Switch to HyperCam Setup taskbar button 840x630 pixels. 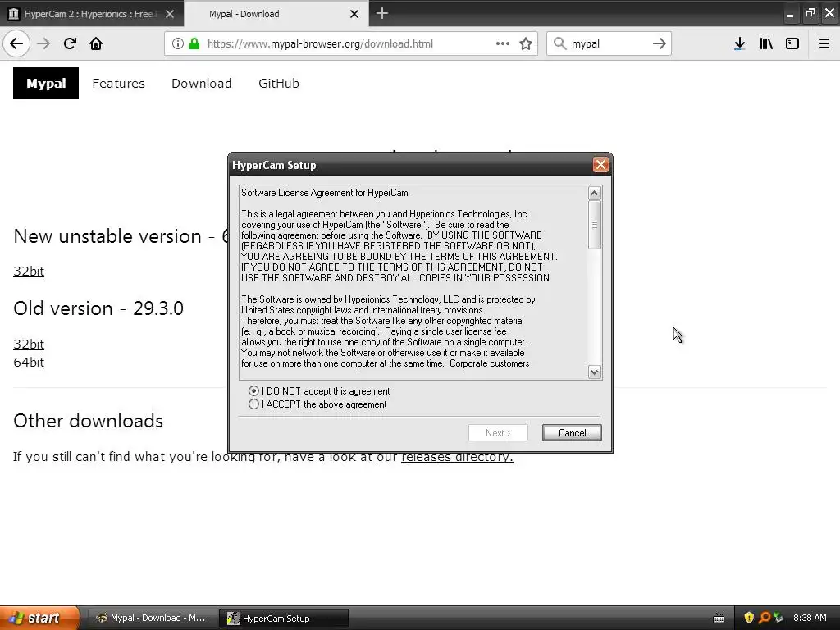[284, 619]
